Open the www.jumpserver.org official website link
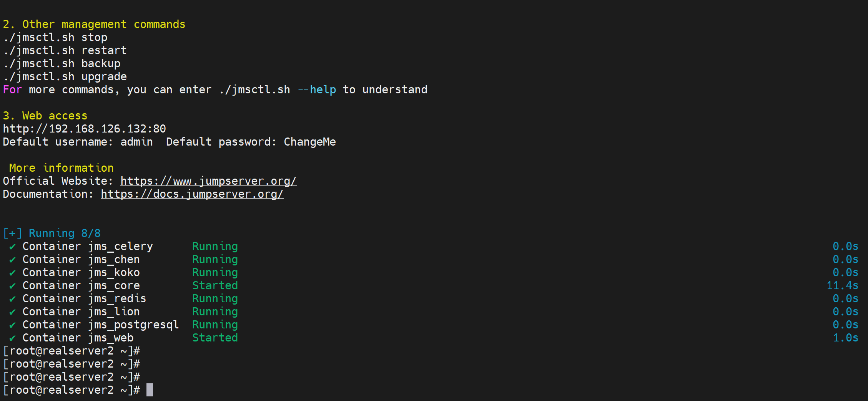The image size is (868, 401). tap(208, 181)
